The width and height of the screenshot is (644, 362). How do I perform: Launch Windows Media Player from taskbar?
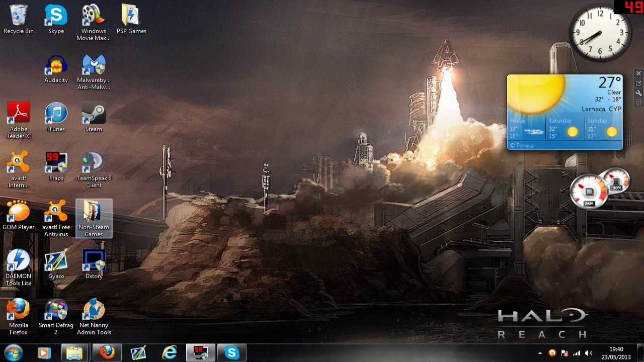point(44,353)
